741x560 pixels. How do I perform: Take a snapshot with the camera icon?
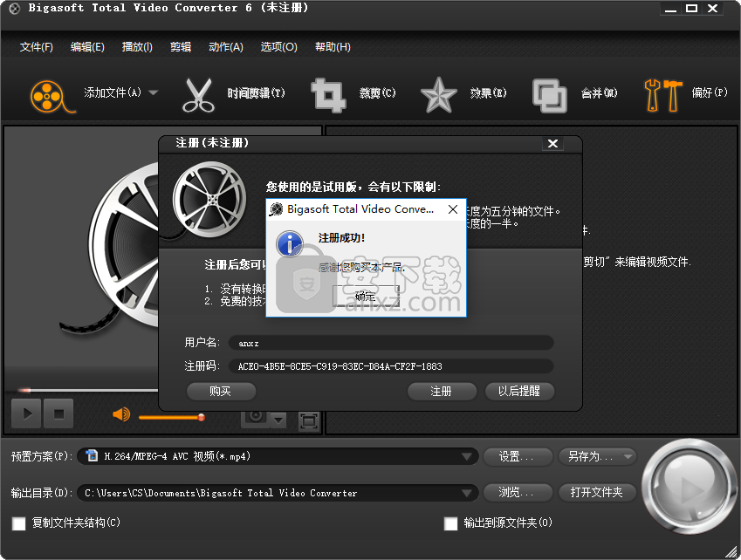click(256, 416)
